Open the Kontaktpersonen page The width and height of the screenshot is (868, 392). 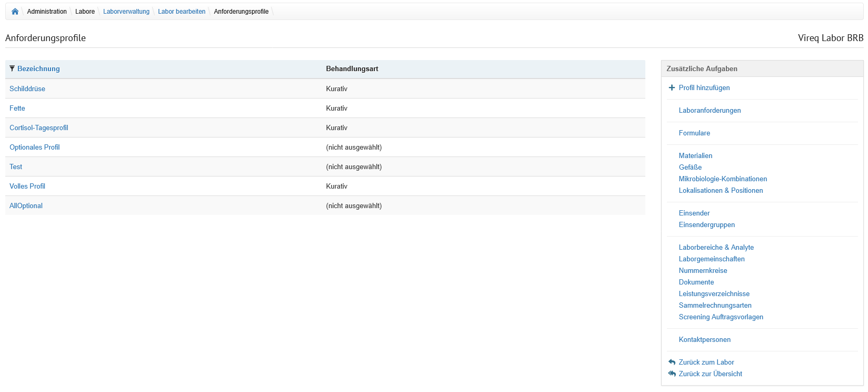pos(704,340)
